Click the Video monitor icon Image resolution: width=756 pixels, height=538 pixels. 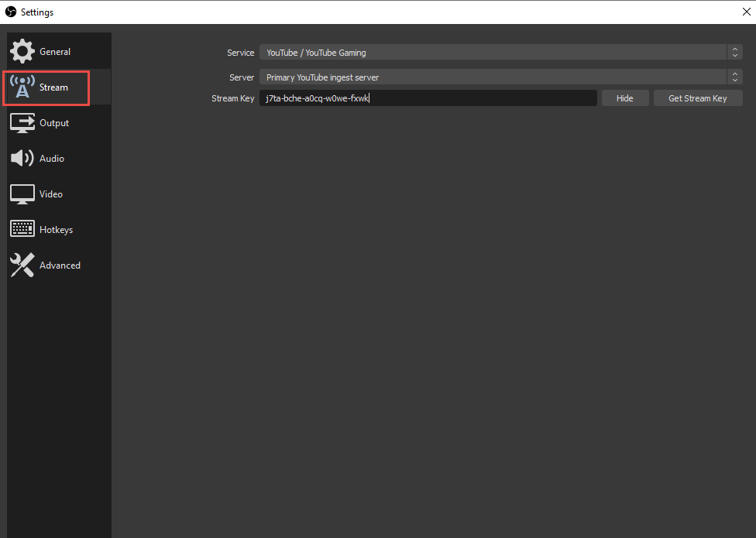tap(22, 194)
